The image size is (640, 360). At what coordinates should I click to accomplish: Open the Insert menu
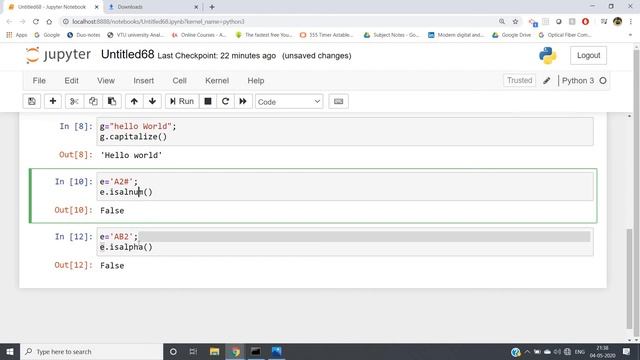(x=144, y=81)
